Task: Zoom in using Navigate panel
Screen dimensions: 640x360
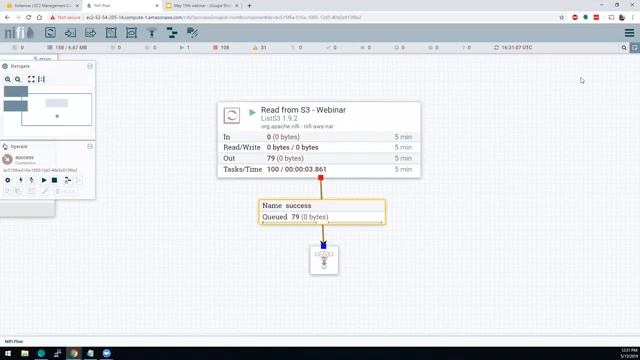Action: click(x=8, y=79)
